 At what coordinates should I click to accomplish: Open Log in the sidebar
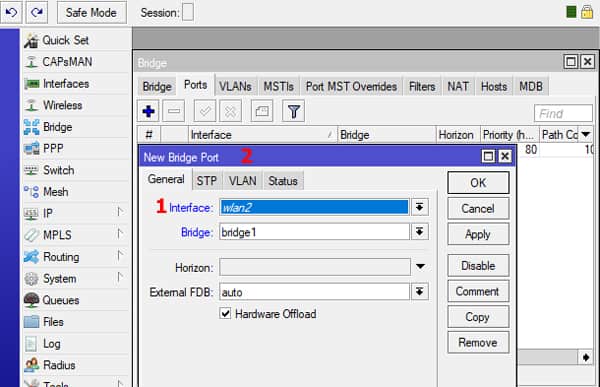coord(76,344)
